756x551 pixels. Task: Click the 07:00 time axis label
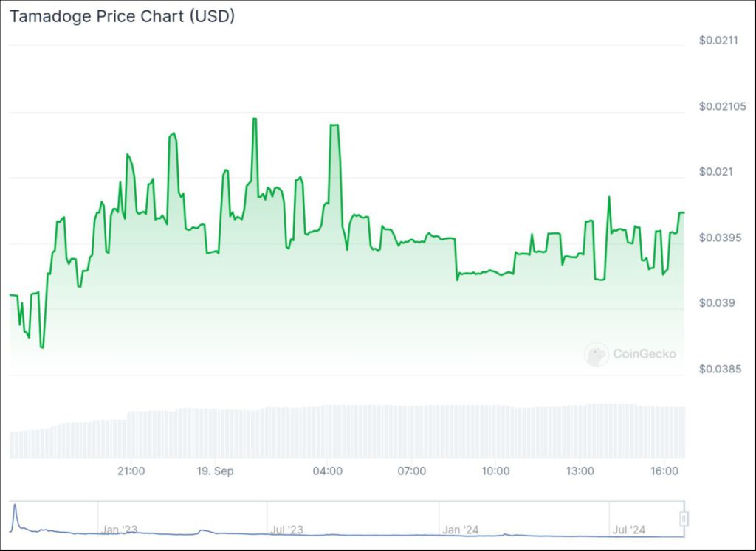[x=411, y=471]
